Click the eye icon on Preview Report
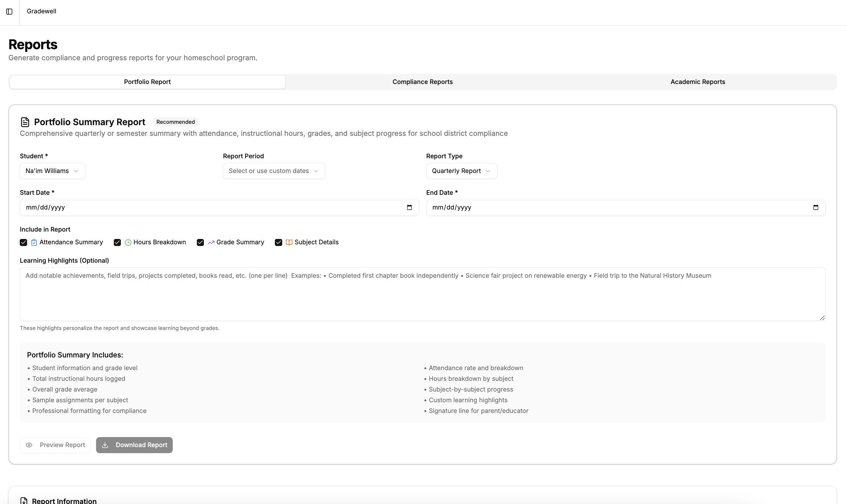The height and width of the screenshot is (504, 847). click(29, 445)
